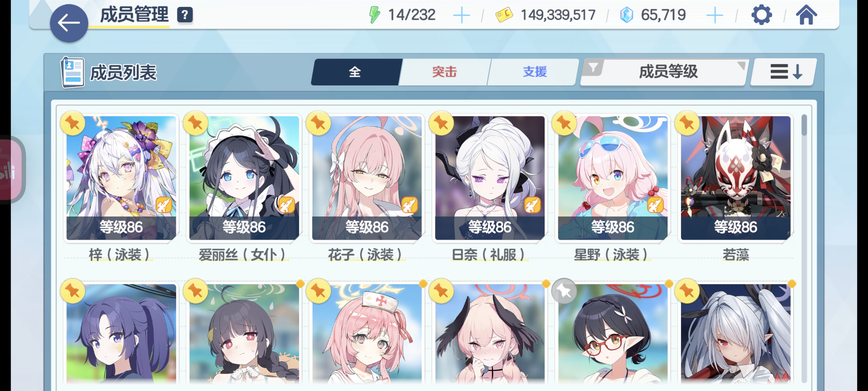Tap the blue gem currency icon
This screenshot has width=868, height=391.
[x=626, y=15]
